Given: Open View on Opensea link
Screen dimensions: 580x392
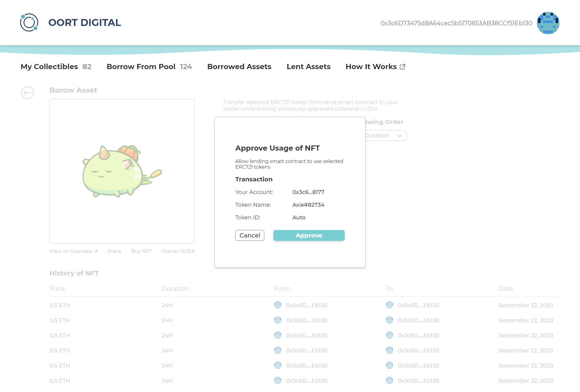Looking at the screenshot, I should [71, 251].
